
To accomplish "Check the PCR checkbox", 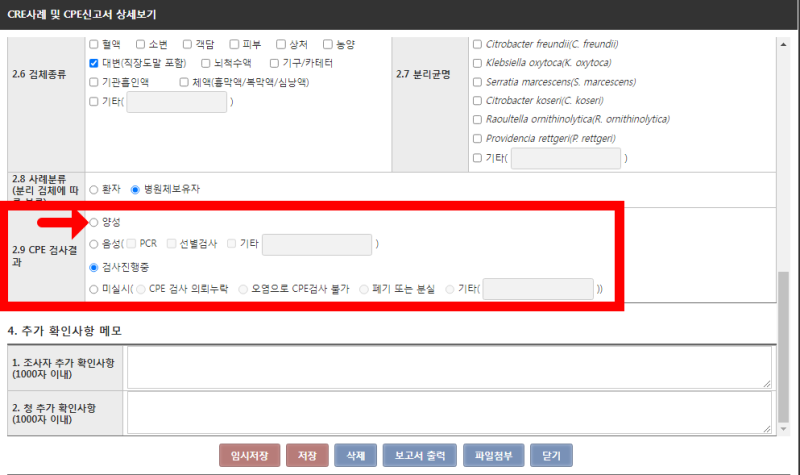I will [x=131, y=243].
